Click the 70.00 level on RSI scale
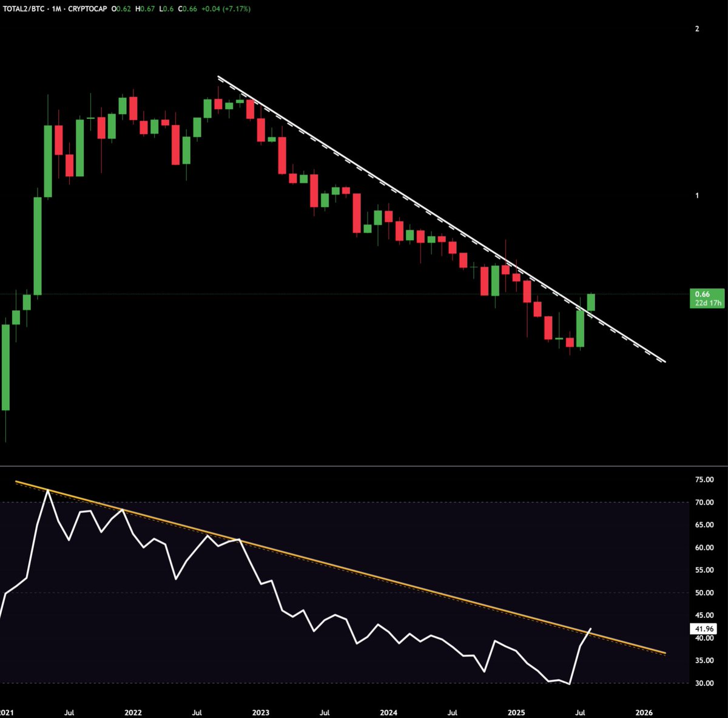728x718 pixels. (704, 503)
